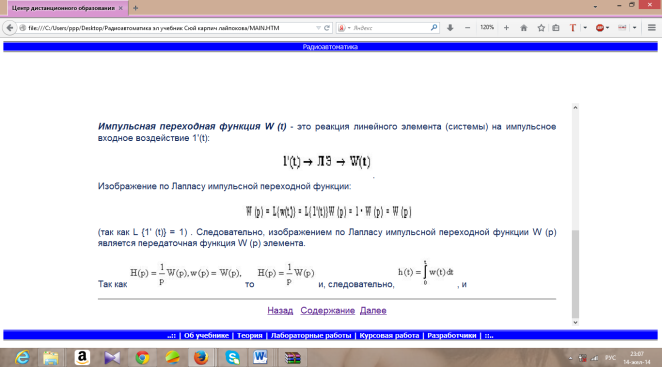
Task: Zoom in with the plus icon
Action: coord(506,28)
